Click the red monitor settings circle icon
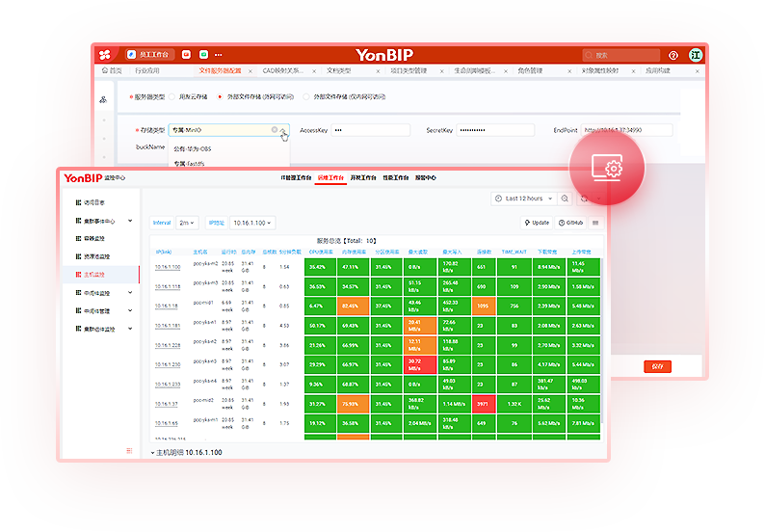 click(605, 168)
